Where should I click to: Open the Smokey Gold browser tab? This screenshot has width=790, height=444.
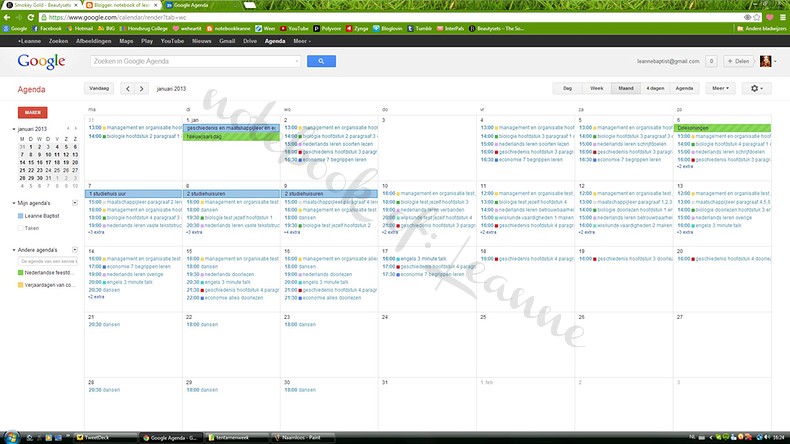click(x=42, y=5)
